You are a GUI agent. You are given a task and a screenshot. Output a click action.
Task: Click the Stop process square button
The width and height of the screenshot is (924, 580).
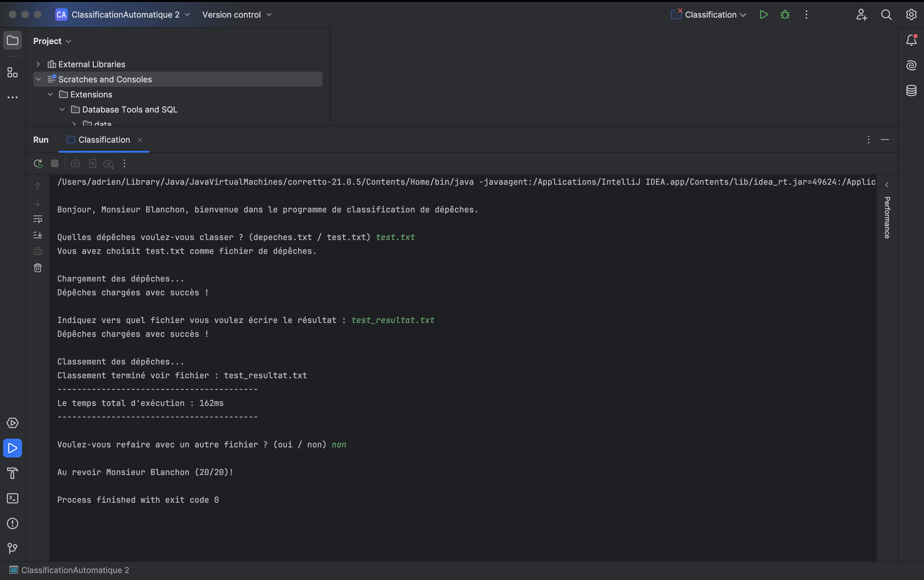click(x=55, y=164)
